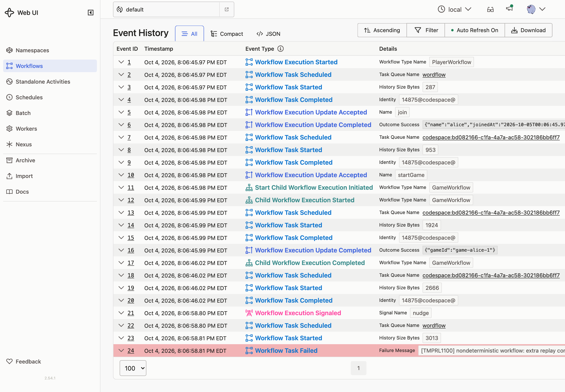
Task: Expand event 11 Start Child Workflow row
Action: [x=121, y=188]
